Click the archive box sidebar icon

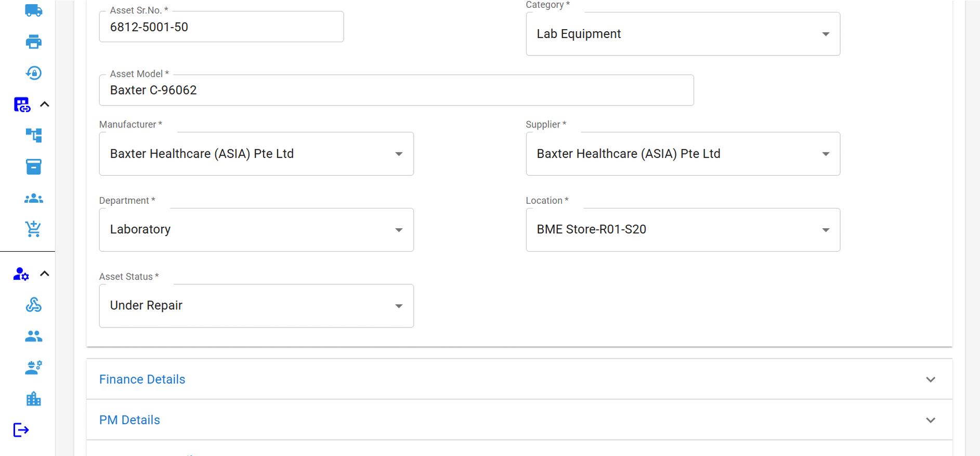coord(34,167)
